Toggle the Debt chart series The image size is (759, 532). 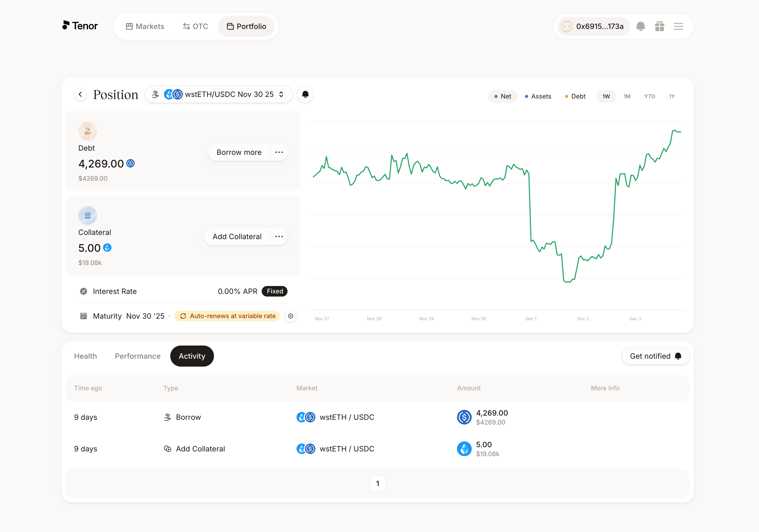pyautogui.click(x=575, y=96)
